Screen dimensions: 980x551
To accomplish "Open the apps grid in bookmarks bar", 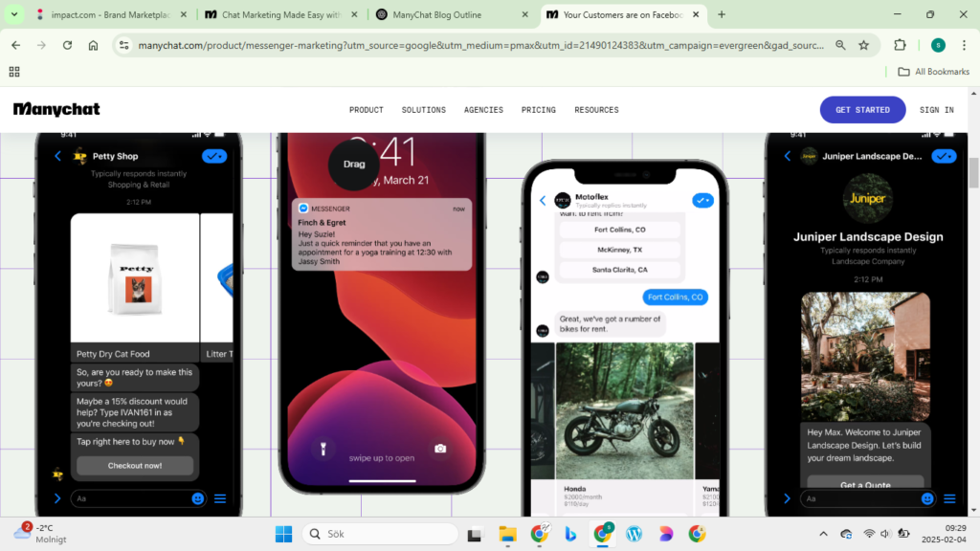I will 14,72.
